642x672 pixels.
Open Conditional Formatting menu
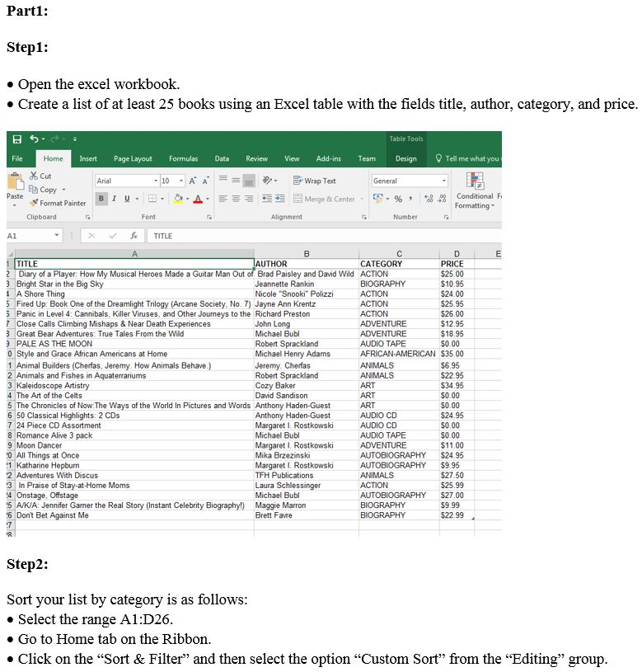(475, 190)
